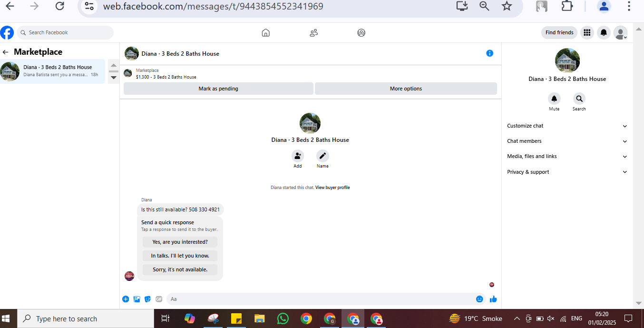Open the browser zoom icon
The image size is (644, 328).
pyautogui.click(x=484, y=6)
